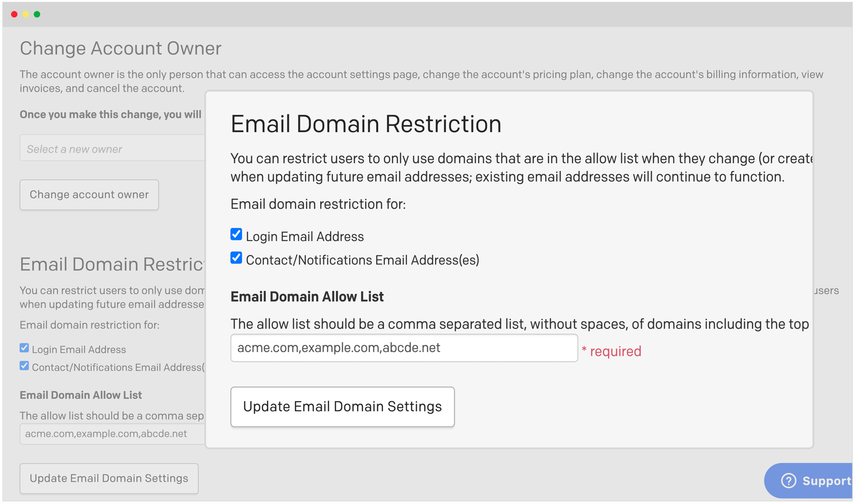Viewport: 856px width, 504px height.
Task: Click large Update Email Domain Settings button
Action: (342, 406)
